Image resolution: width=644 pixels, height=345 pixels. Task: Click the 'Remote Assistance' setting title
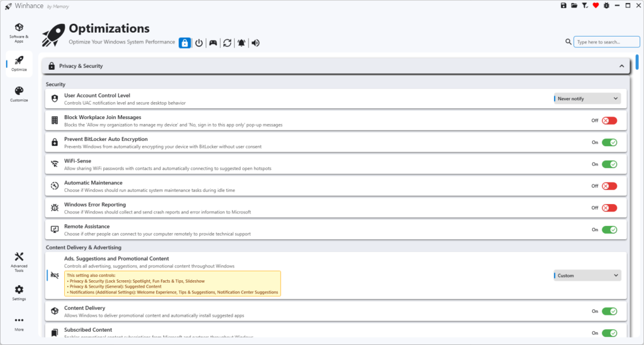(87, 226)
